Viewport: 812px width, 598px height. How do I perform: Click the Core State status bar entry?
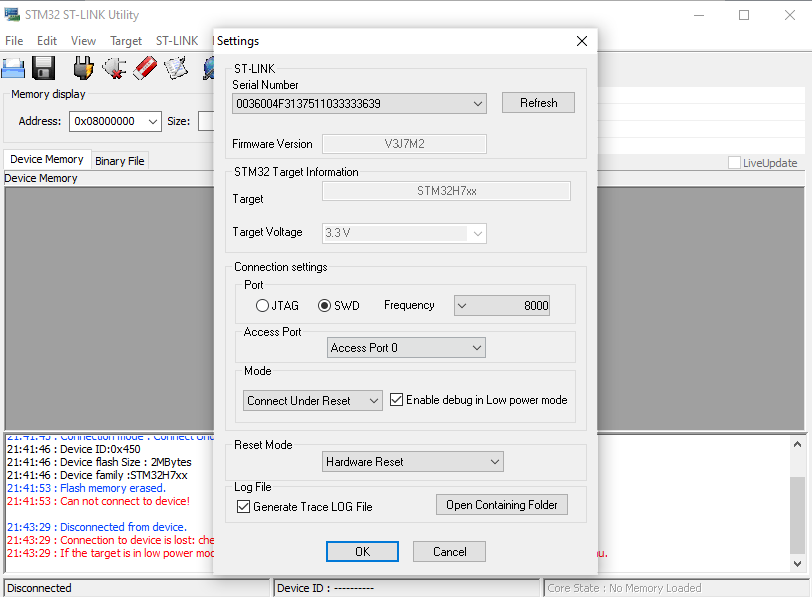(x=677, y=588)
